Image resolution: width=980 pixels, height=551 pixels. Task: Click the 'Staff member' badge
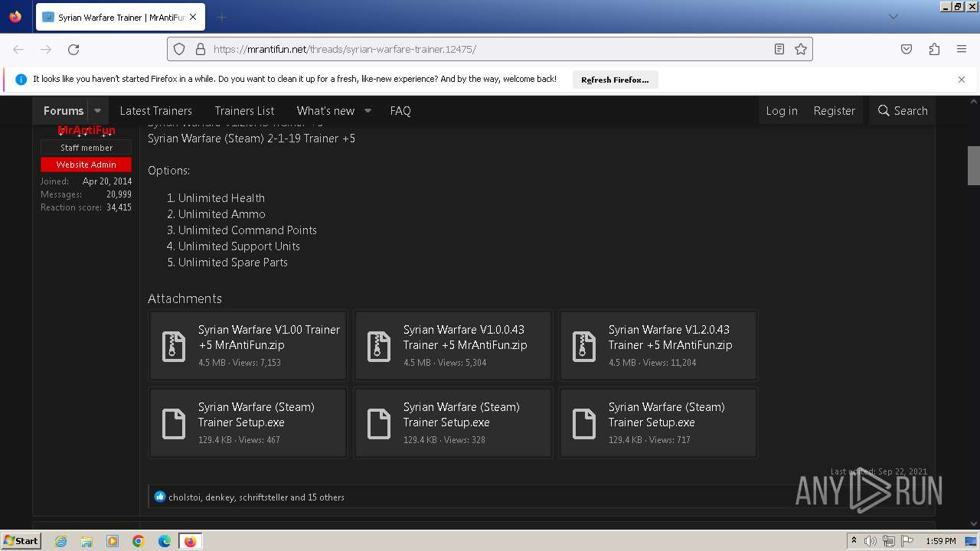pyautogui.click(x=86, y=148)
